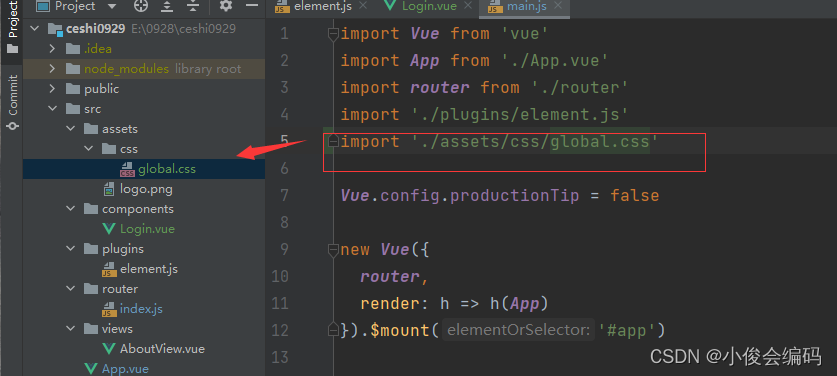The image size is (837, 376).
Task: Click the node_modules folder icon
Action: 73,69
